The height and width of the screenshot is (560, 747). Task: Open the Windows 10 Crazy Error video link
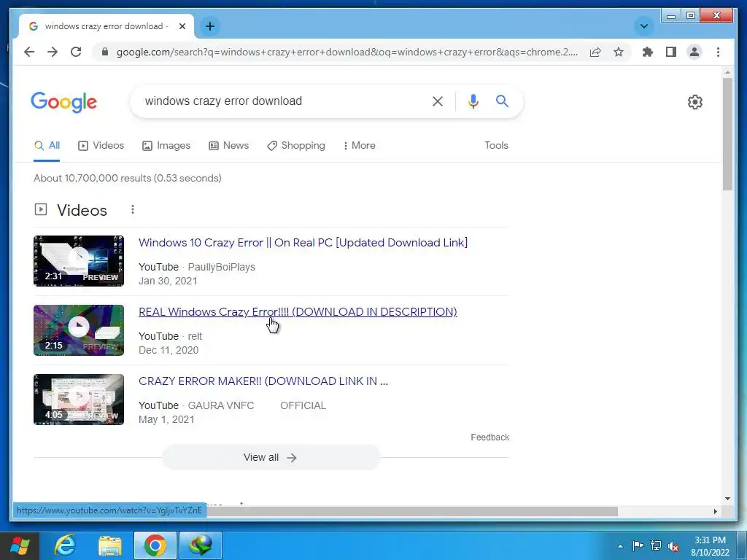pos(303,243)
